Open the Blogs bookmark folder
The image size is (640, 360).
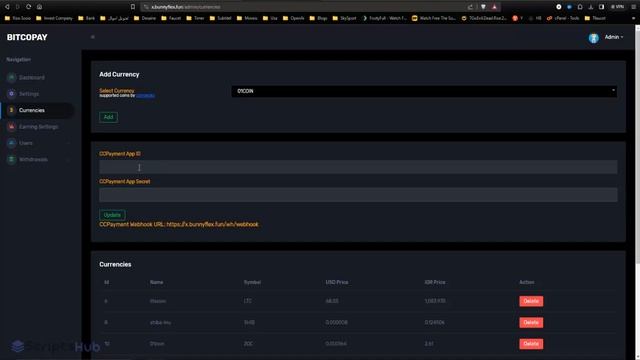(318, 18)
